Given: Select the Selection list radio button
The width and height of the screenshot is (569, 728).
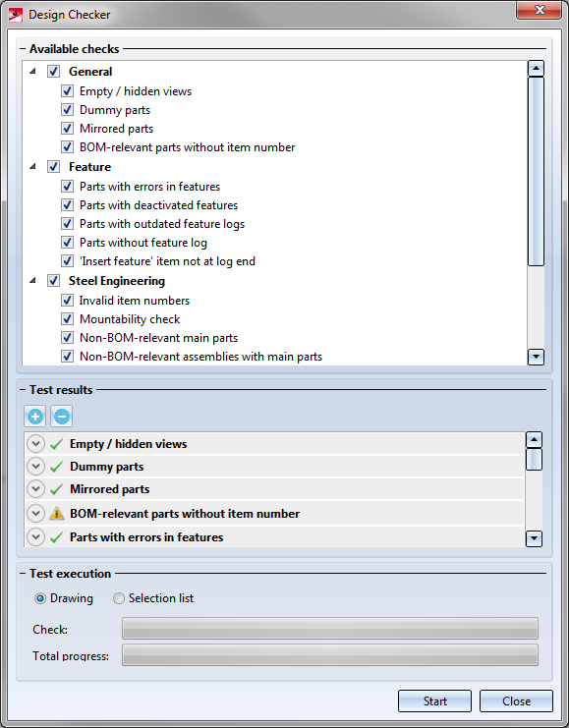Looking at the screenshot, I should [x=119, y=598].
